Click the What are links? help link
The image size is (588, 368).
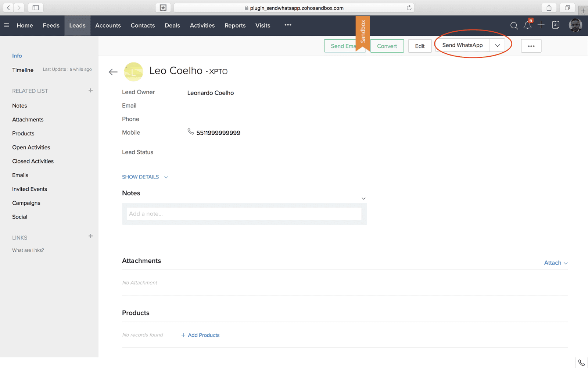[x=28, y=250]
